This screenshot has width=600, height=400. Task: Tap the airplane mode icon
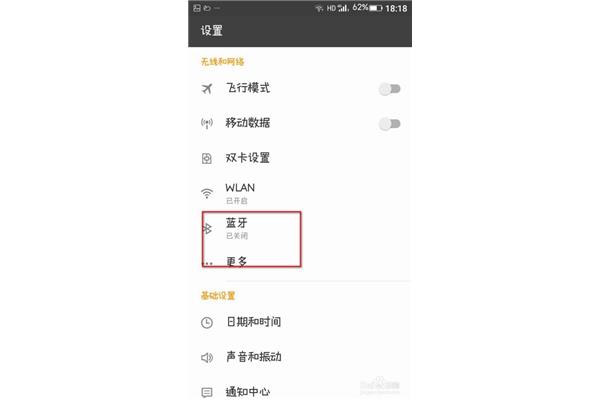tap(207, 89)
